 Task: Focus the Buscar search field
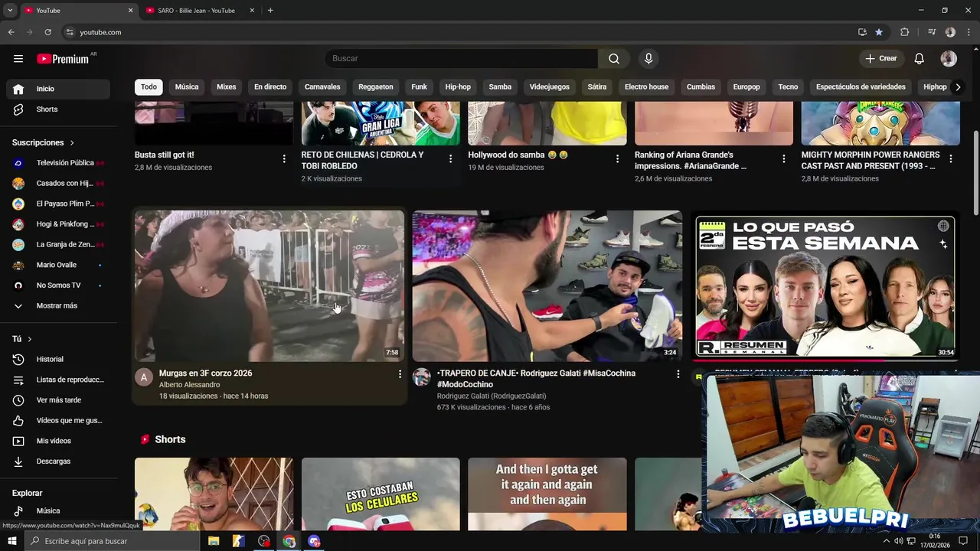(x=461, y=58)
